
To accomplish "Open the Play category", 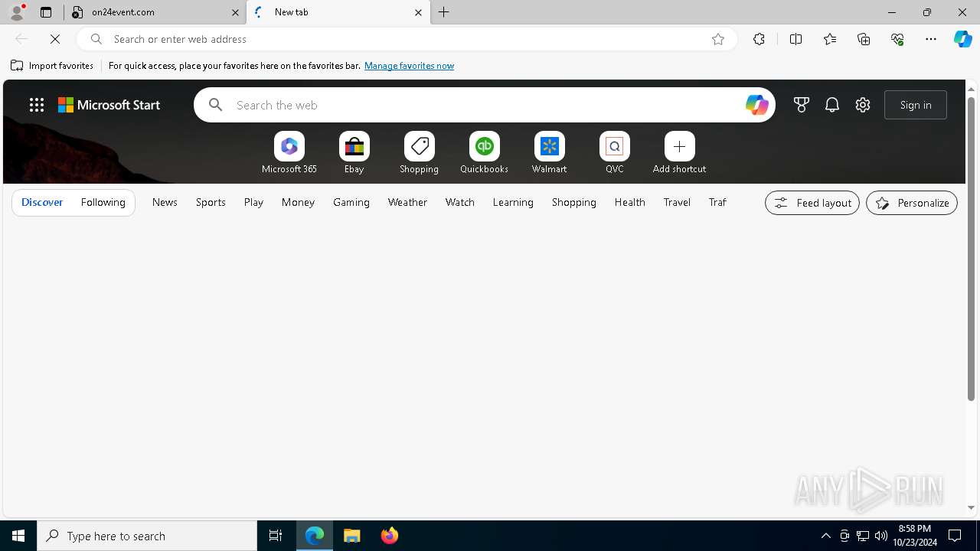I will coord(253,202).
